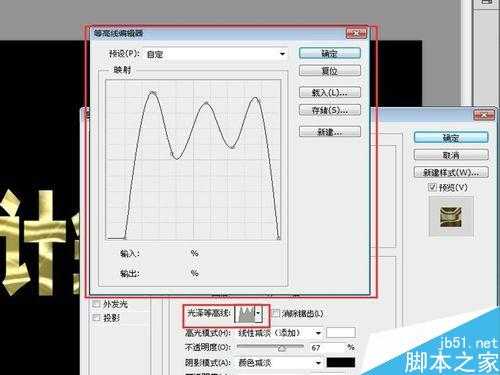Enable the 投影 checkbox
The height and width of the screenshot is (375, 500).
97,318
